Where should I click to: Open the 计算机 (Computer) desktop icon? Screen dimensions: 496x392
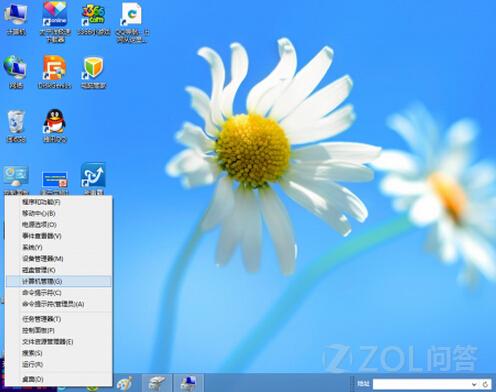[x=15, y=18]
